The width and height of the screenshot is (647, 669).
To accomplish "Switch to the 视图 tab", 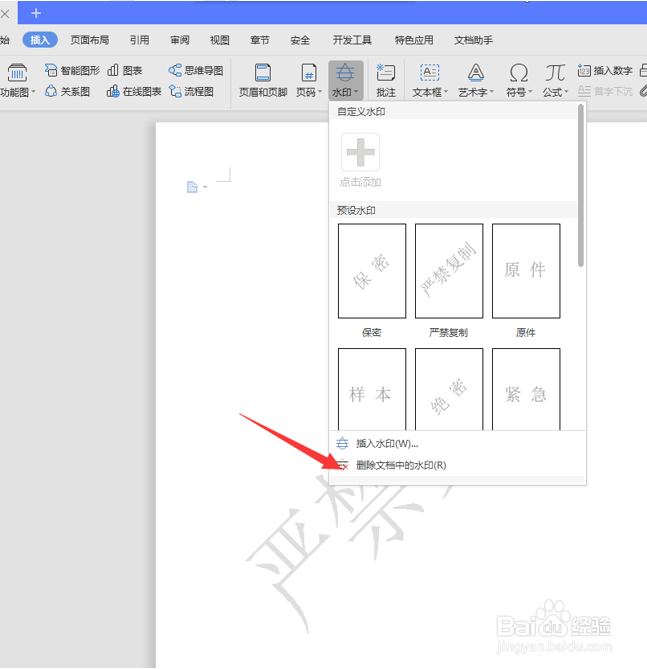I will (x=220, y=40).
